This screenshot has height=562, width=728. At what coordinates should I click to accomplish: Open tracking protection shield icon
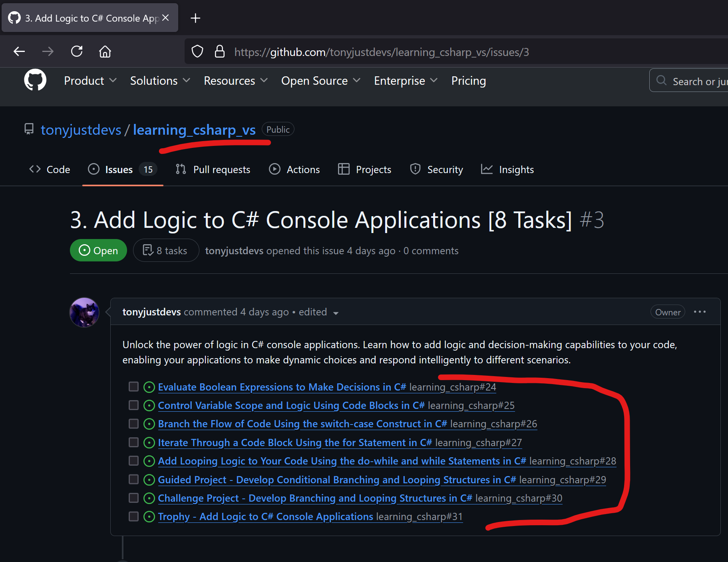pos(197,51)
